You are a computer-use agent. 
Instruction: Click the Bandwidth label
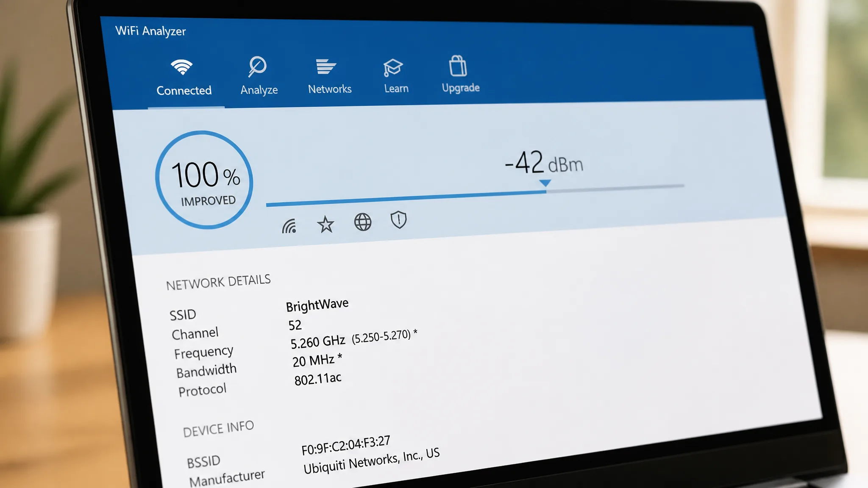pos(206,371)
